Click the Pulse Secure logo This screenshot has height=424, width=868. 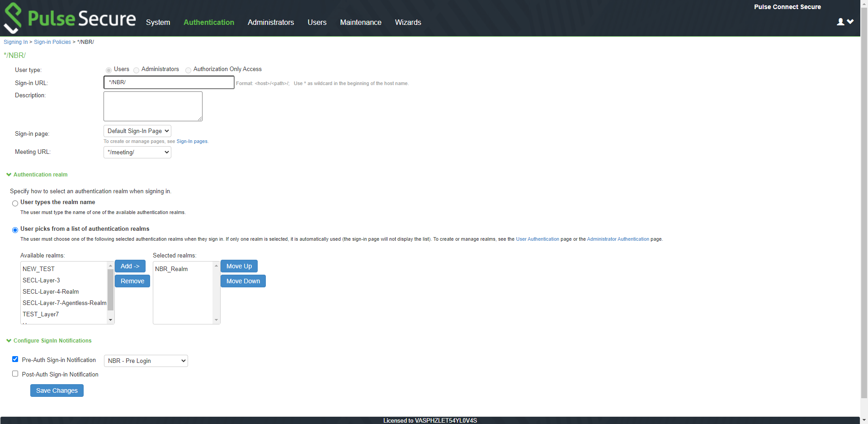(70, 18)
